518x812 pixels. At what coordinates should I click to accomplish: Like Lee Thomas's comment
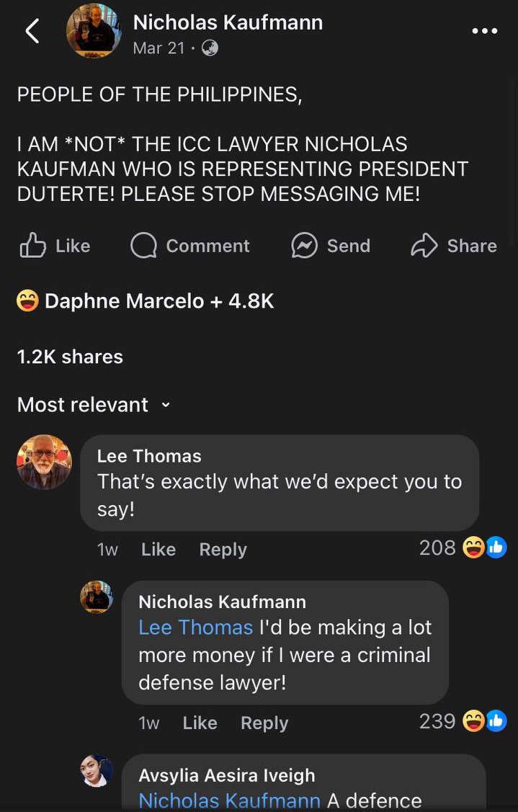(158, 549)
